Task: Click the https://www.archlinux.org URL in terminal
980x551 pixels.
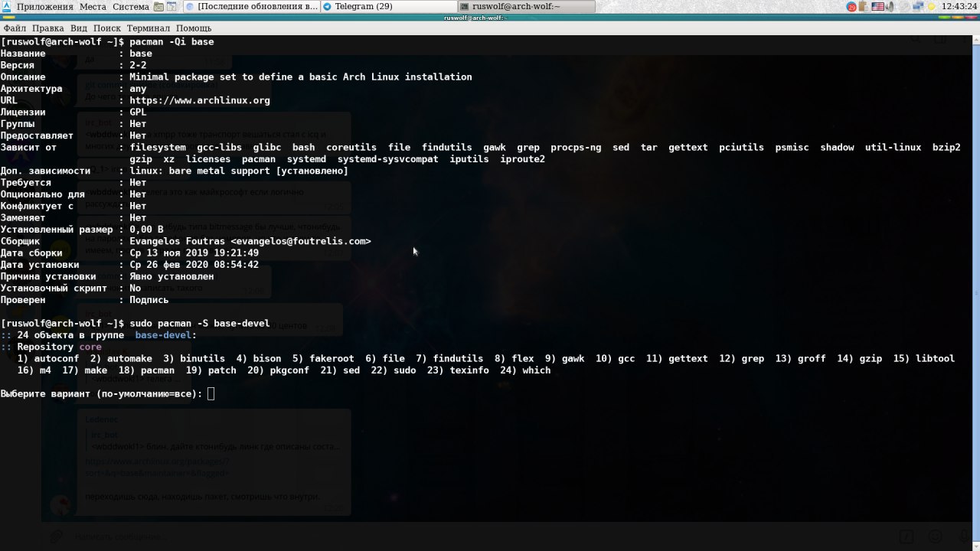Action: coord(200,100)
